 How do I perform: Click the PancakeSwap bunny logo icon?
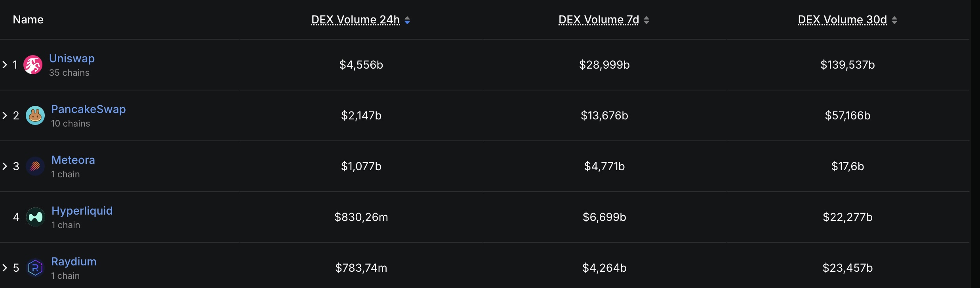(x=35, y=115)
